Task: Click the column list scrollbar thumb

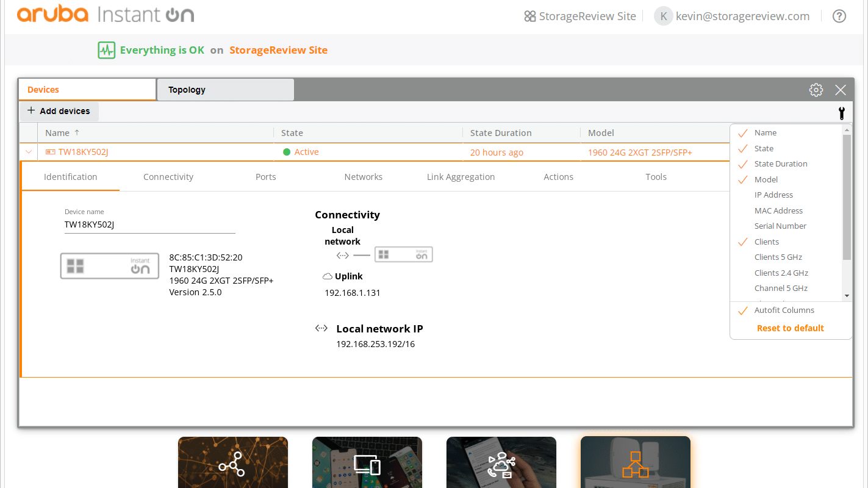Action: click(x=847, y=197)
